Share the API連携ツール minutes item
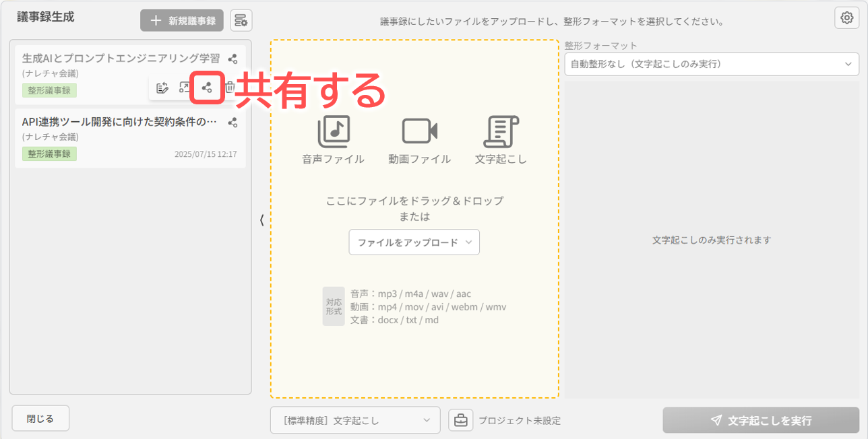 tap(232, 123)
